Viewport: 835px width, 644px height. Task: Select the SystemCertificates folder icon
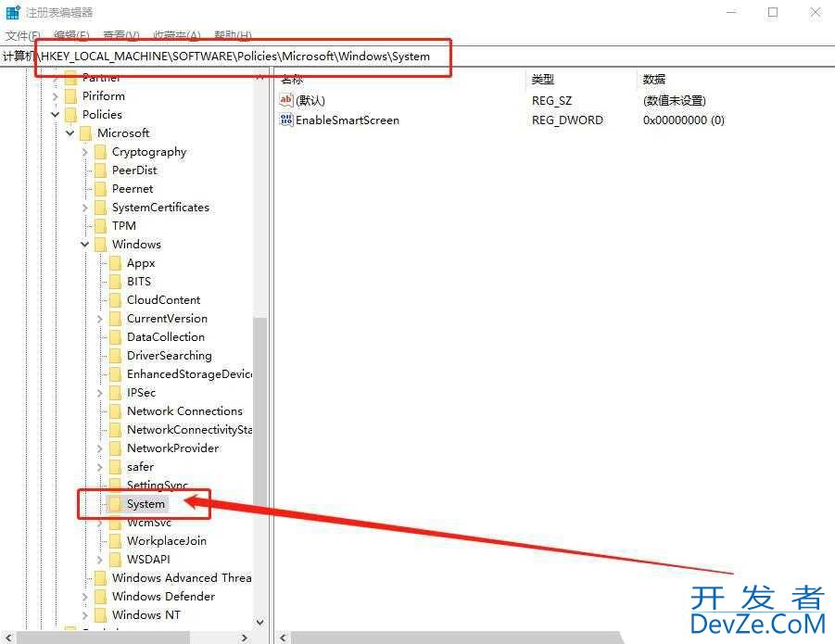[x=101, y=208]
